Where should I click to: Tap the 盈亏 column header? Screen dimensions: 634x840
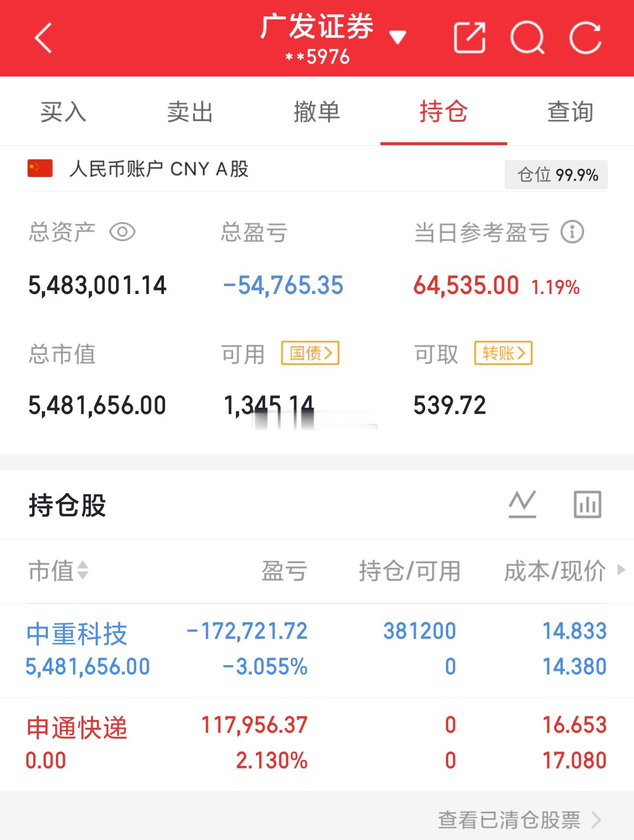[x=284, y=571]
